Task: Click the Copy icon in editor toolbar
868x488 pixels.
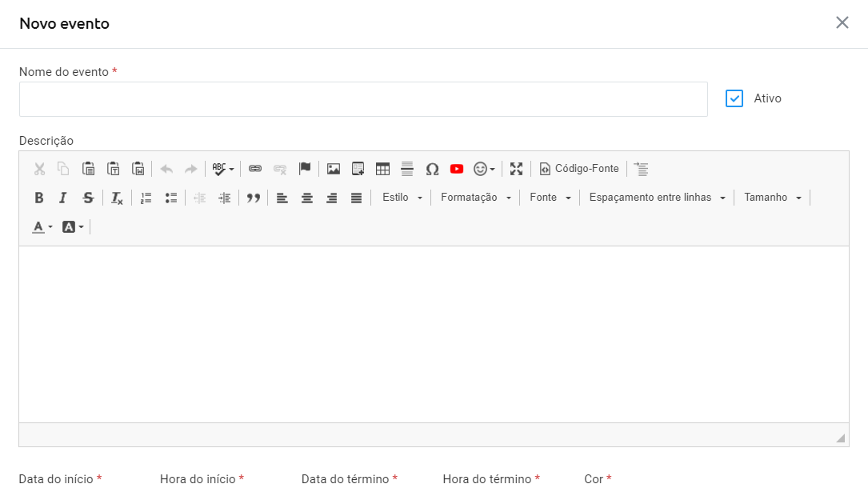Action: point(63,169)
